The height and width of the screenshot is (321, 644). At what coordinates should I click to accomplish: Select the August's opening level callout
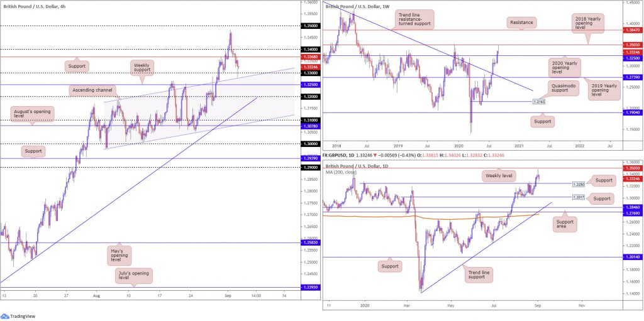tap(33, 114)
